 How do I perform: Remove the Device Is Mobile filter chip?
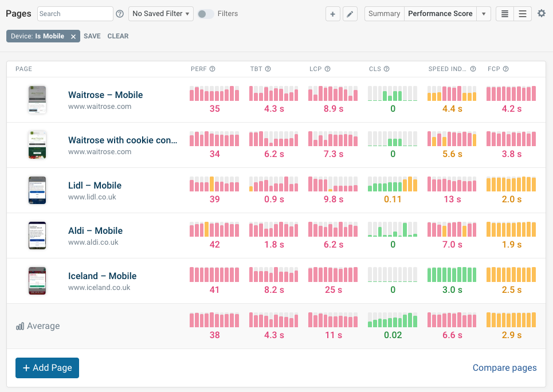pyautogui.click(x=73, y=36)
